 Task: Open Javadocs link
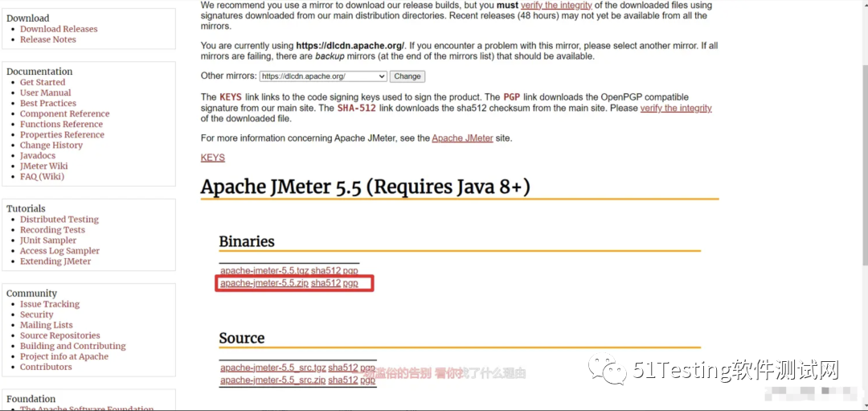(x=38, y=156)
